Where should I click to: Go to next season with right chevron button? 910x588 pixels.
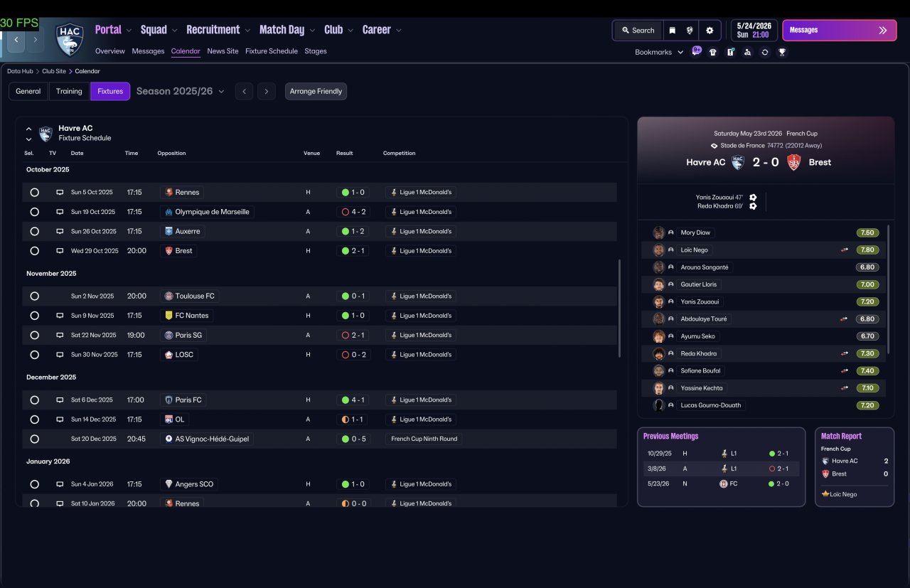click(x=267, y=91)
